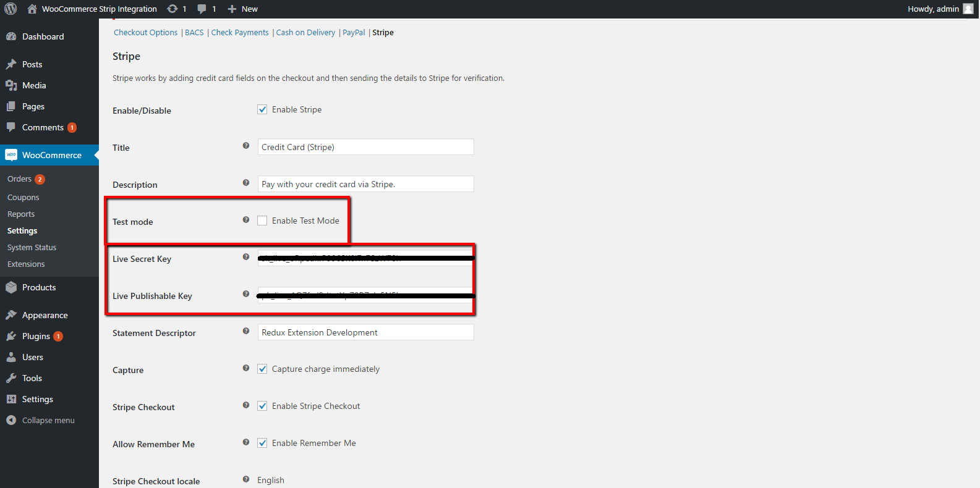Image resolution: width=980 pixels, height=488 pixels.
Task: Click help tip icon beside Live Publishable Key
Action: coord(246,294)
